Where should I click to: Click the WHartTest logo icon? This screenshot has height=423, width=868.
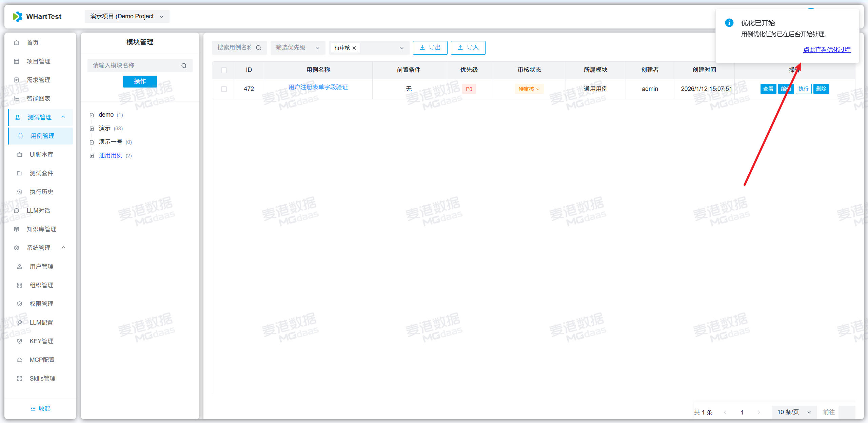[17, 16]
